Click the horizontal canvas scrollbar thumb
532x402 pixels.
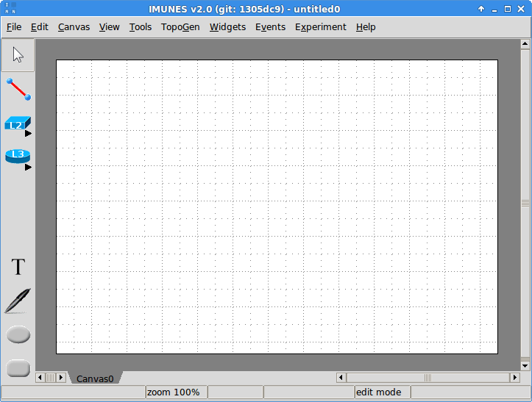pos(428,377)
